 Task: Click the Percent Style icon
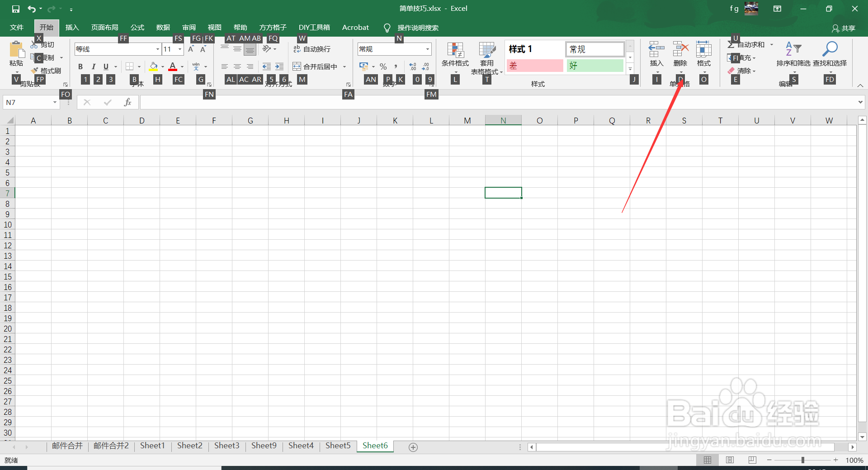(383, 66)
